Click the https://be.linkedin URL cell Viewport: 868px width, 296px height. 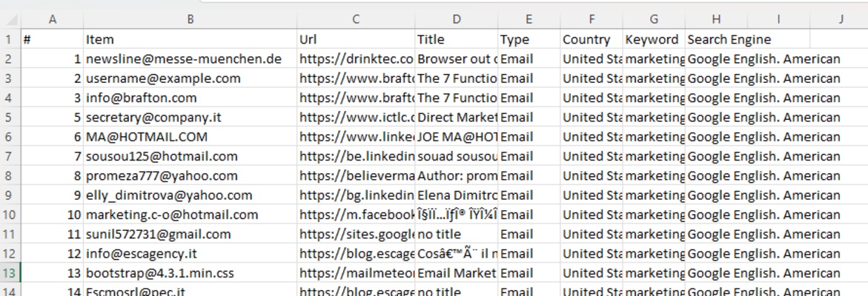[x=356, y=155]
